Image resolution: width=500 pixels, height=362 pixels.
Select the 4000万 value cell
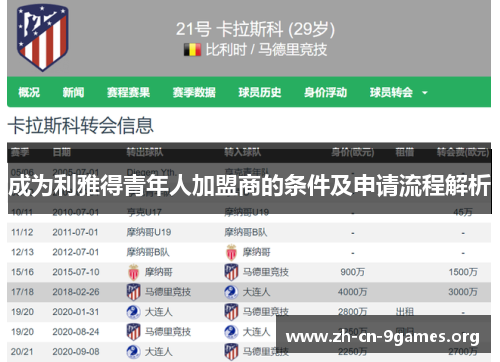(x=352, y=292)
